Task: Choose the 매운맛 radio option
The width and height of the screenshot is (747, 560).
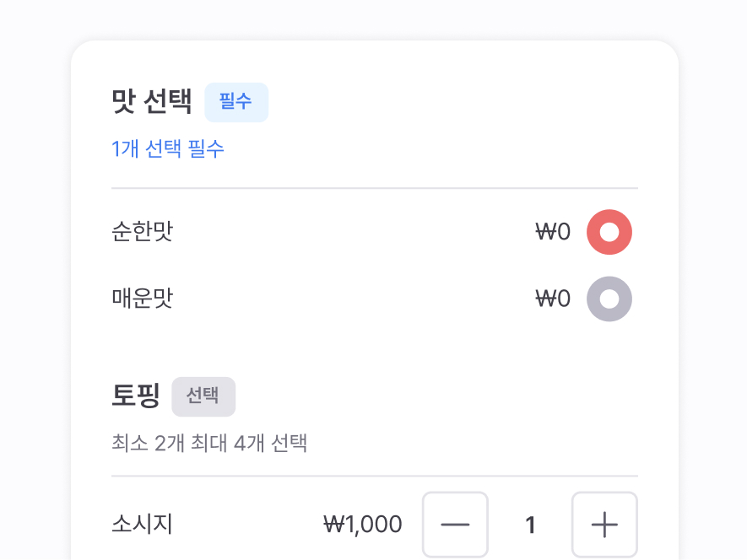Action: point(609,299)
